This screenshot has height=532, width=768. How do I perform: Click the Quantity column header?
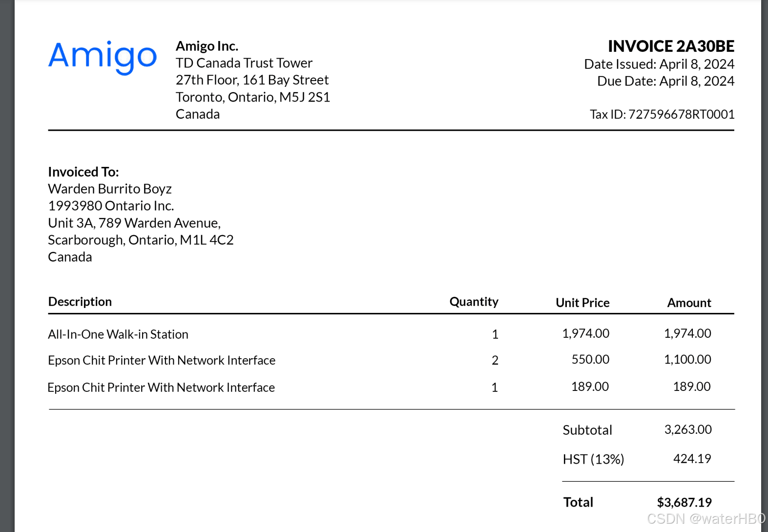click(x=474, y=302)
